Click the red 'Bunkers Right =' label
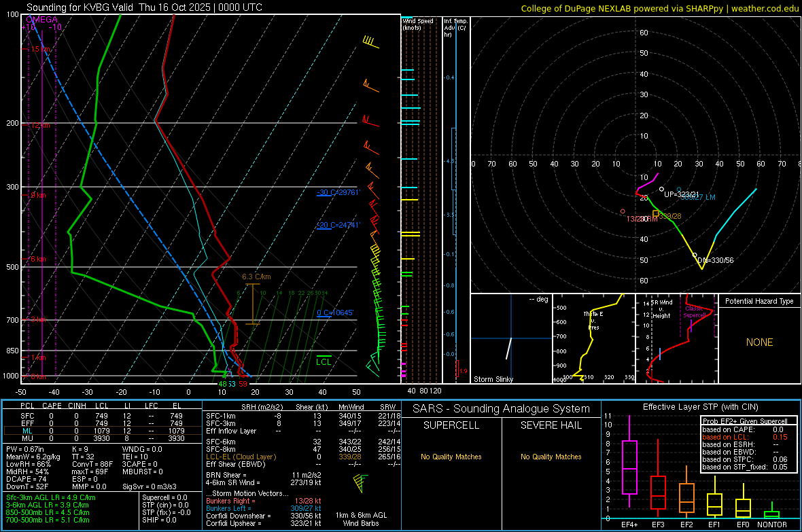The image size is (802, 532). pos(230,501)
